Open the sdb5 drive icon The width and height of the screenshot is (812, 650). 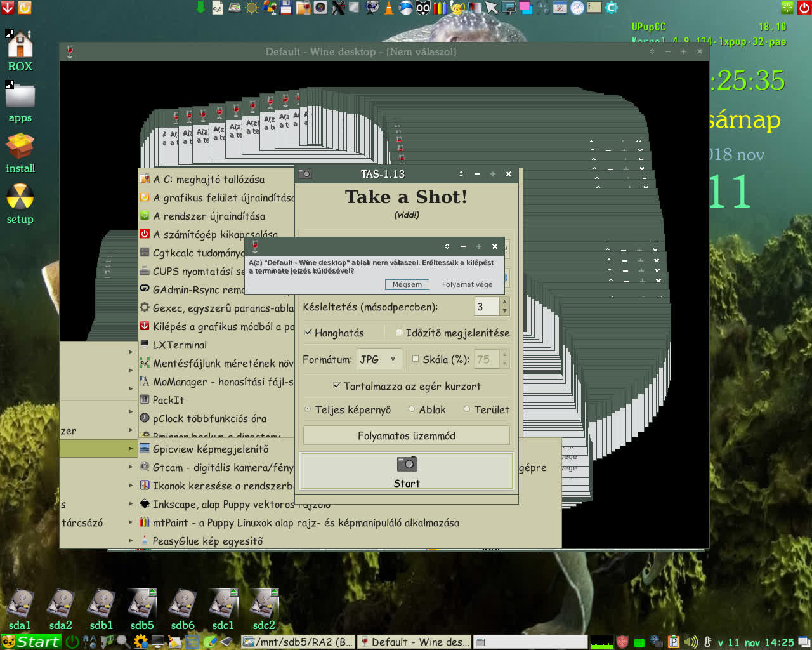[142, 603]
